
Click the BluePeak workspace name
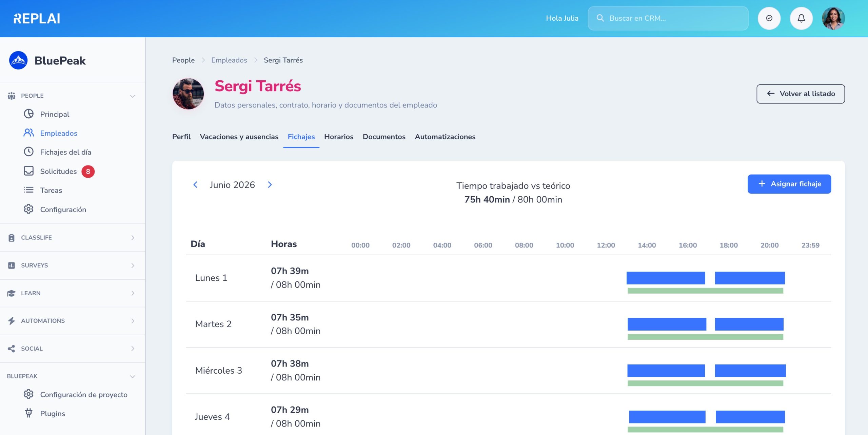(60, 61)
